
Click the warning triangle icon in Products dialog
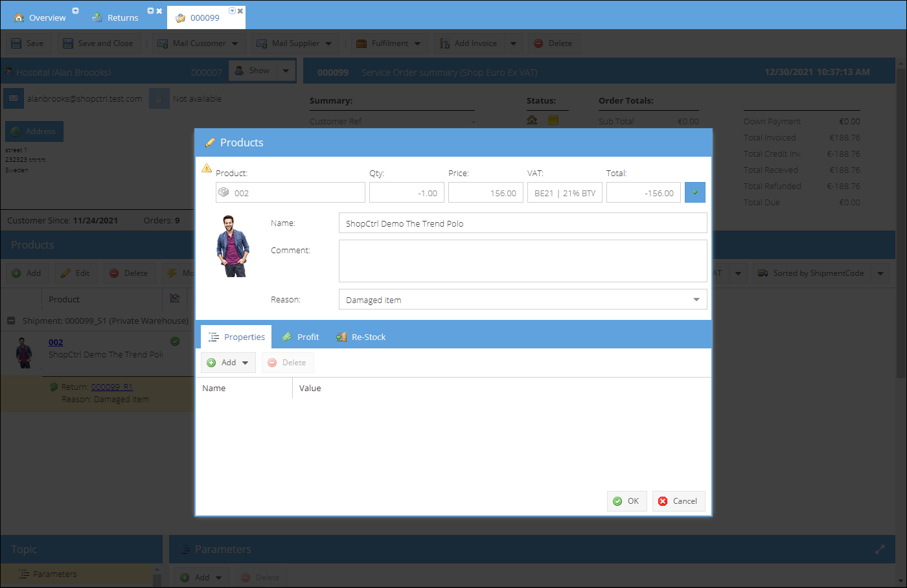(x=207, y=168)
